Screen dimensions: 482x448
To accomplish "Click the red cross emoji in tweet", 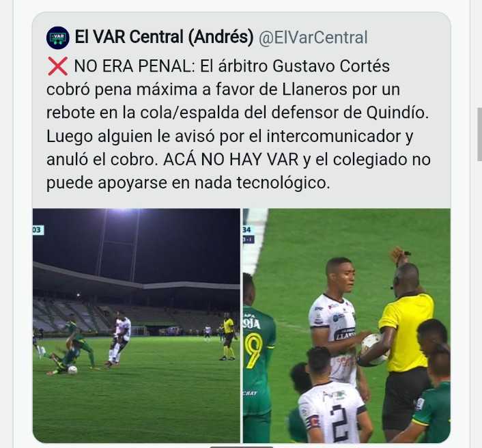I will [57, 66].
